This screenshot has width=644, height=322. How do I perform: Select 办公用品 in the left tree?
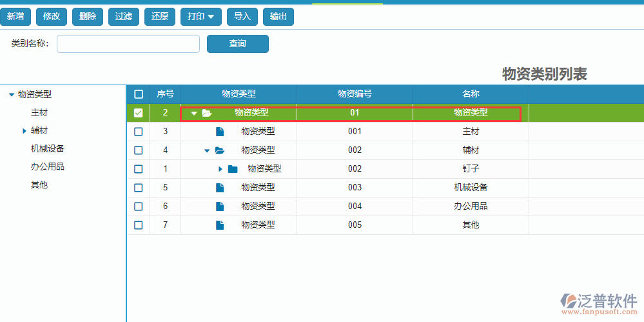pyautogui.click(x=48, y=166)
